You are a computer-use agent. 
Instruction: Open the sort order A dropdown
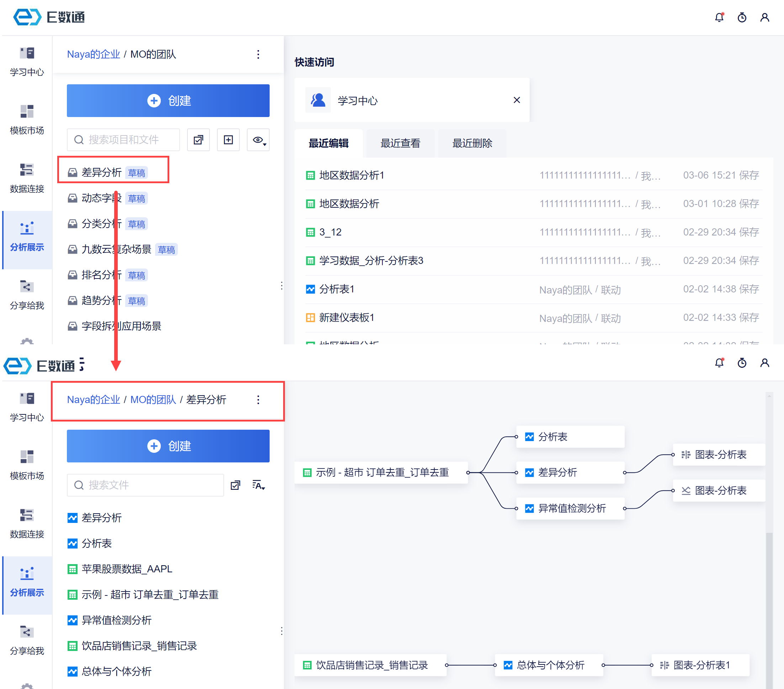click(259, 485)
